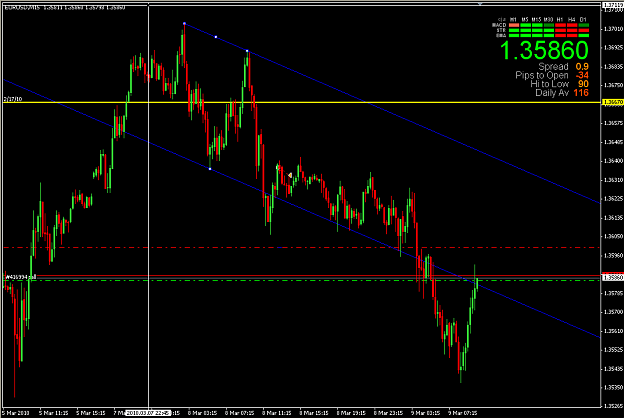Screen dimensions: 625x419
Task: Click the 2/17/10 label on yellow line
Action: click(x=13, y=99)
